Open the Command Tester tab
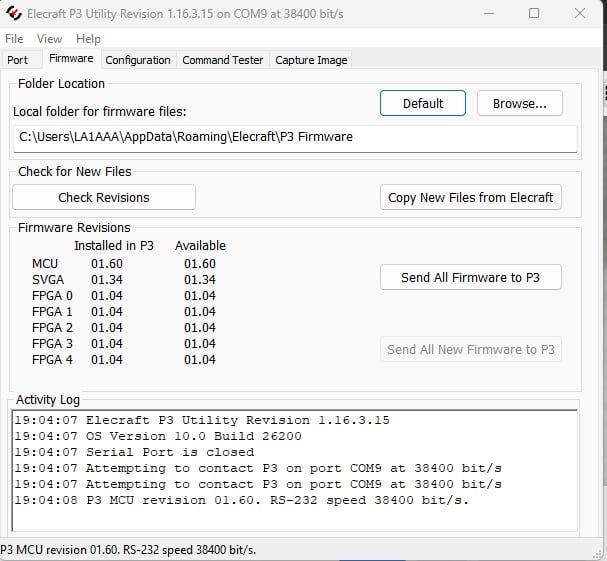The width and height of the screenshot is (607, 561). 223,60
